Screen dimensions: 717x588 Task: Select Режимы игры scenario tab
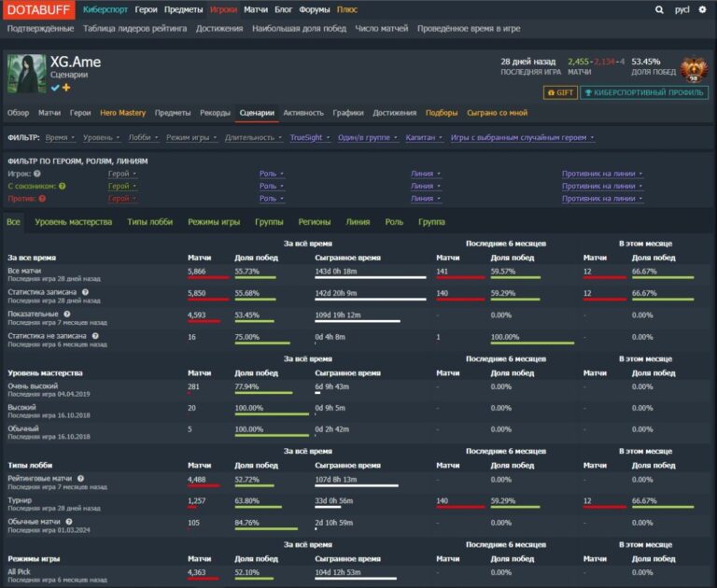tap(214, 222)
